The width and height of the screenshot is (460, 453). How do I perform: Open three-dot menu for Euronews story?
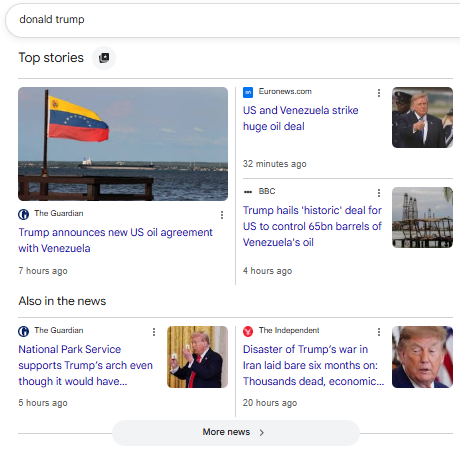(x=379, y=93)
